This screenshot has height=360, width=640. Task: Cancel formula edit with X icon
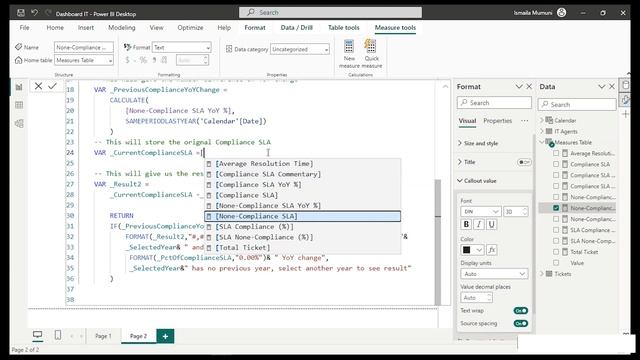tap(38, 86)
